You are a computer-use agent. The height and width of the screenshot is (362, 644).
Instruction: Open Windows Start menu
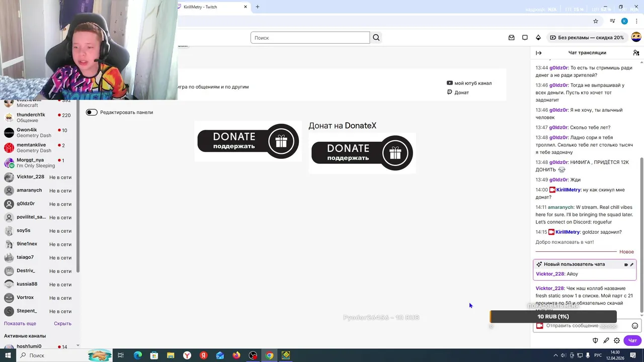[x=8, y=355]
